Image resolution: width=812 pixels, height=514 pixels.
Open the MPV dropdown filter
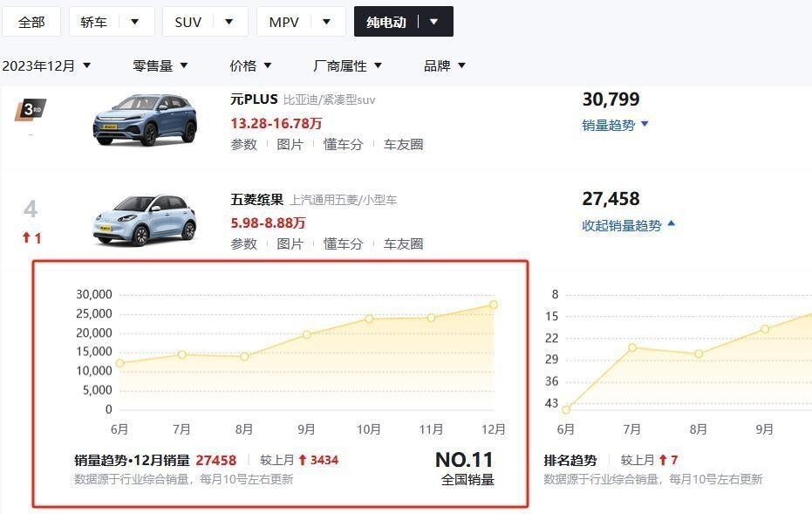pos(300,22)
